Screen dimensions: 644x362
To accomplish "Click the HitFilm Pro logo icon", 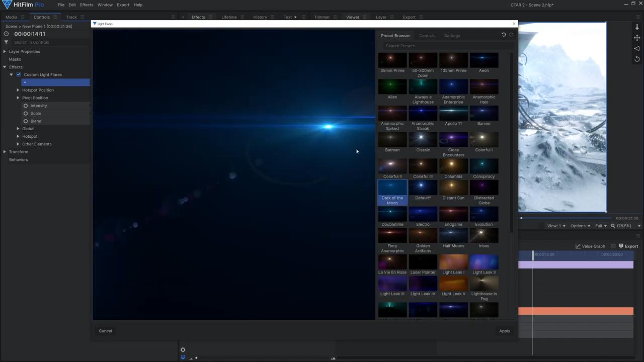I will click(x=7, y=5).
